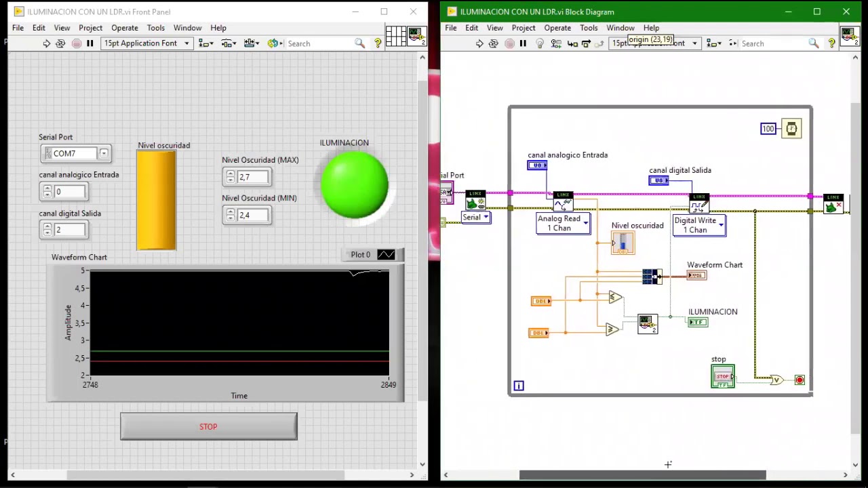Open Operate menu in Front Panel
The height and width of the screenshot is (488, 868).
[125, 28]
